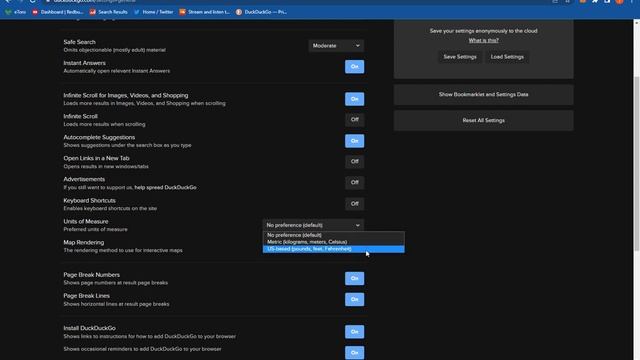Click the page vertical scrollbar
This screenshot has height=360, width=640.
click(x=636, y=163)
